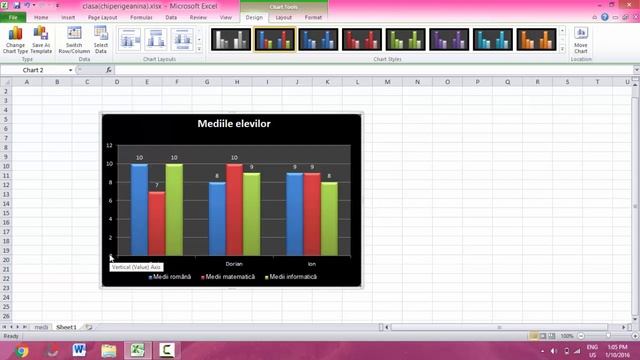Open the Page Layout tab
The height and width of the screenshot is (360, 640).
[x=102, y=18]
